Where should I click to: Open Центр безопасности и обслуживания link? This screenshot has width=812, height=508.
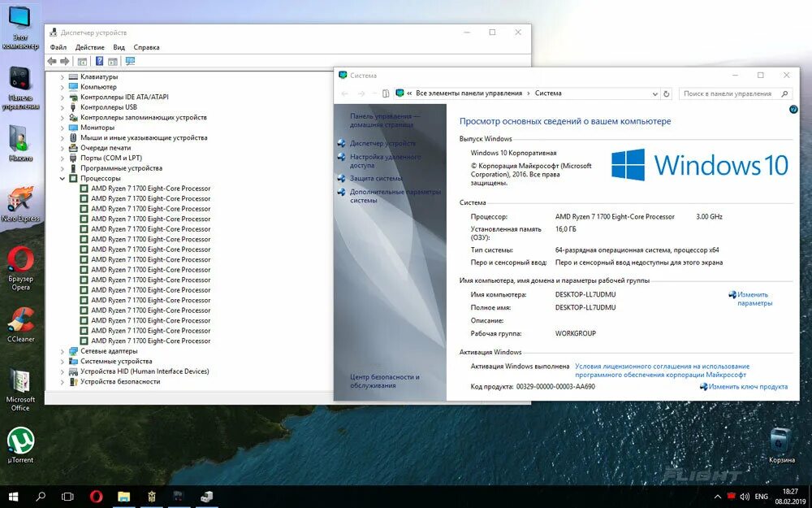(384, 381)
